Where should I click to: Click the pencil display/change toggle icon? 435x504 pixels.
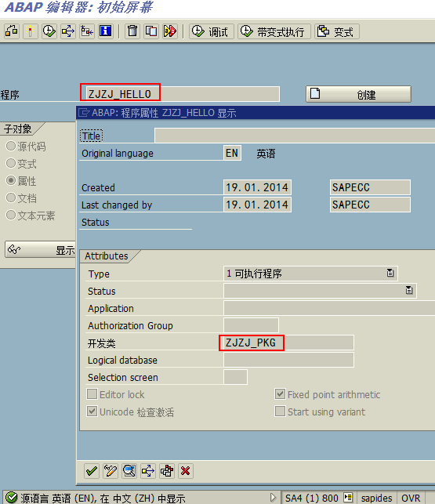pos(111,471)
